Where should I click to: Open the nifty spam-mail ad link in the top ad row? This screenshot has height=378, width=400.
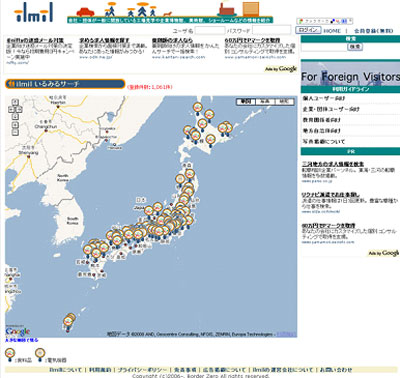point(35,40)
